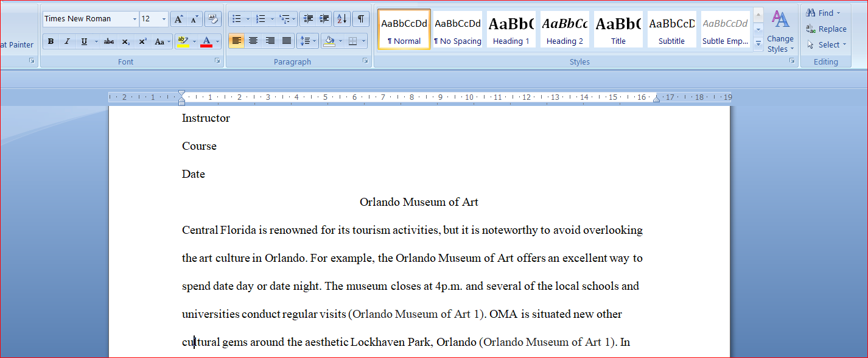Click the word 'Course' in the document
The height and width of the screenshot is (358, 868).
point(199,146)
